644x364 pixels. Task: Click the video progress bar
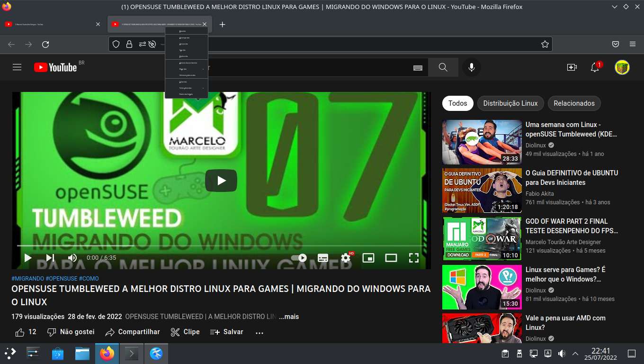click(x=221, y=246)
